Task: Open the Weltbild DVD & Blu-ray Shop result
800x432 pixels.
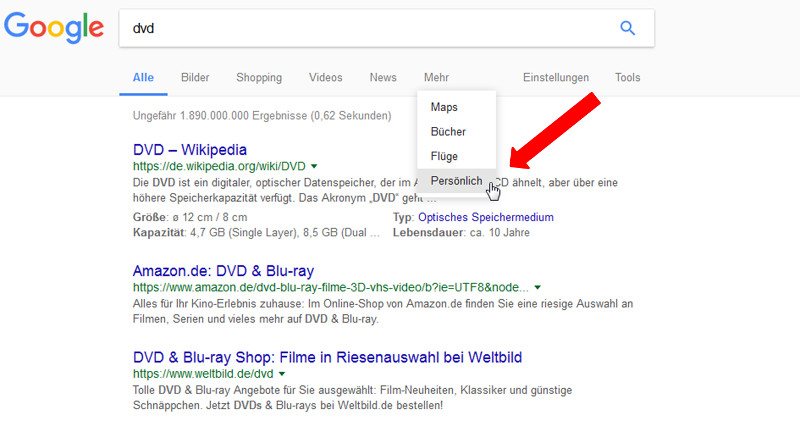Action: coord(328,357)
